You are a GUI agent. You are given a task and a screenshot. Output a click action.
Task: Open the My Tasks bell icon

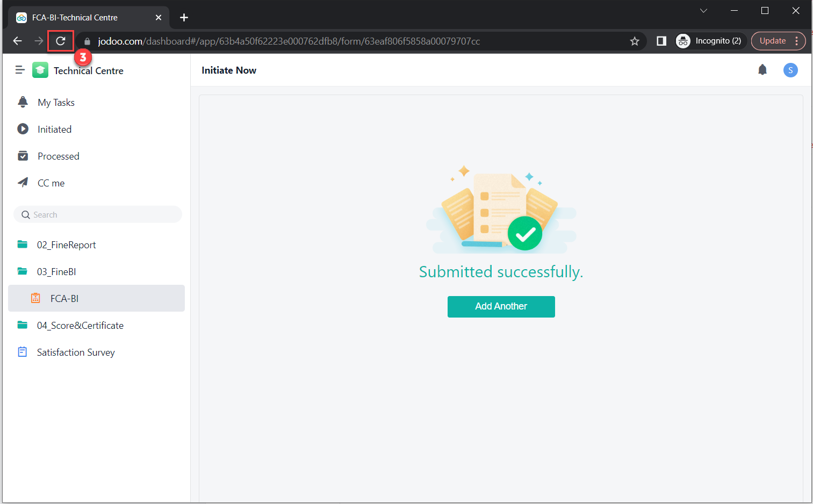(x=23, y=102)
